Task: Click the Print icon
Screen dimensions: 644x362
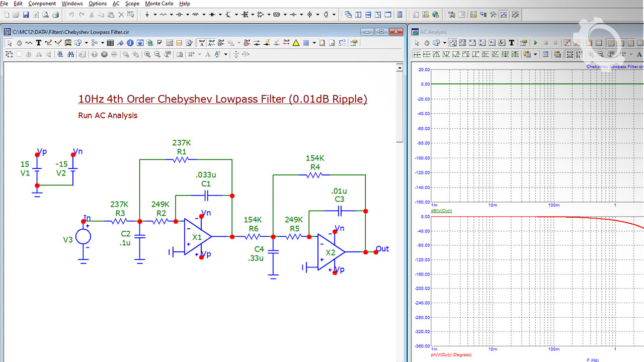Action: pyautogui.click(x=55, y=15)
